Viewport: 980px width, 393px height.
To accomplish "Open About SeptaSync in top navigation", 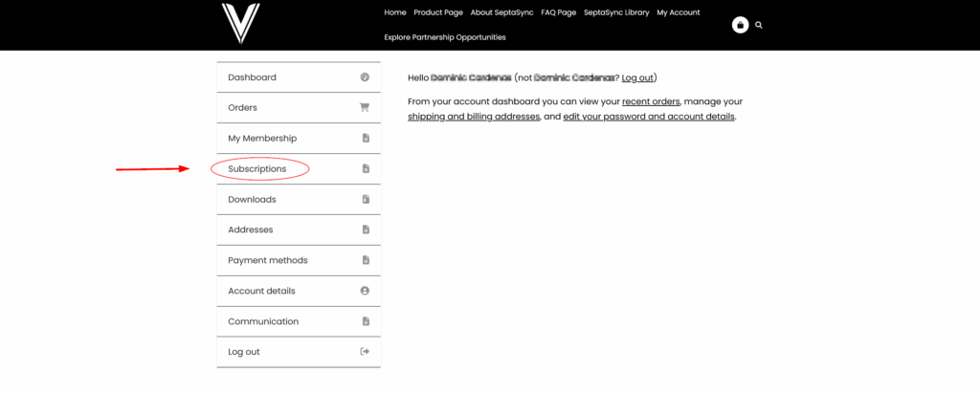I will [501, 13].
